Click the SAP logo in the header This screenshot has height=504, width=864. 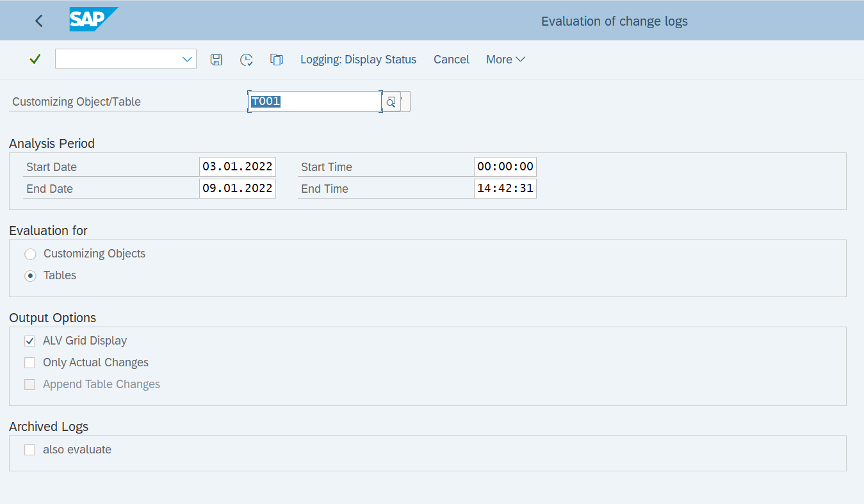[94, 20]
